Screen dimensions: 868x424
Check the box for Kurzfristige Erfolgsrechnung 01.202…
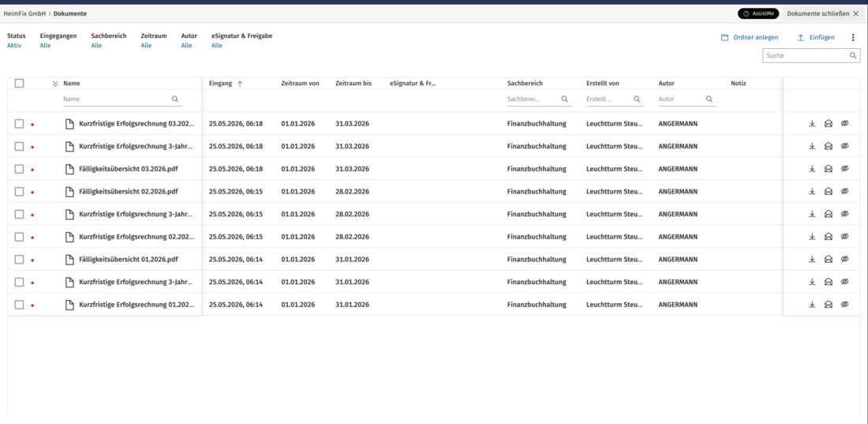20,304
